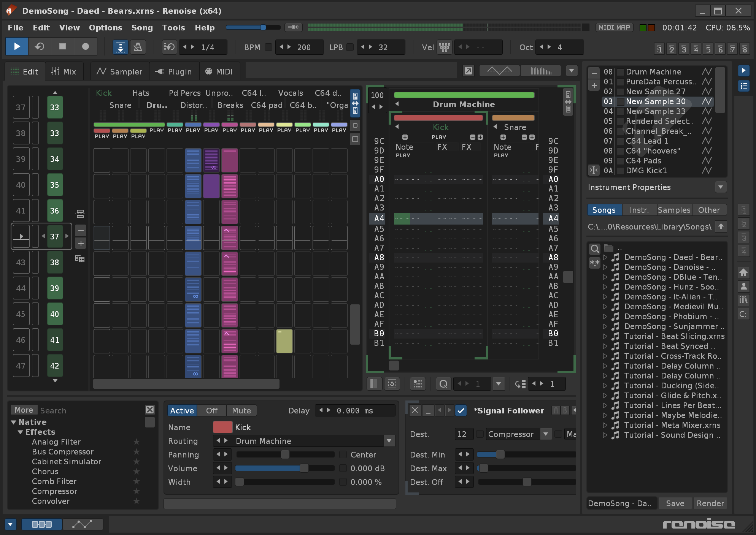Show track DSP chain view button
The height and width of the screenshot is (535, 756).
[x=42, y=524]
